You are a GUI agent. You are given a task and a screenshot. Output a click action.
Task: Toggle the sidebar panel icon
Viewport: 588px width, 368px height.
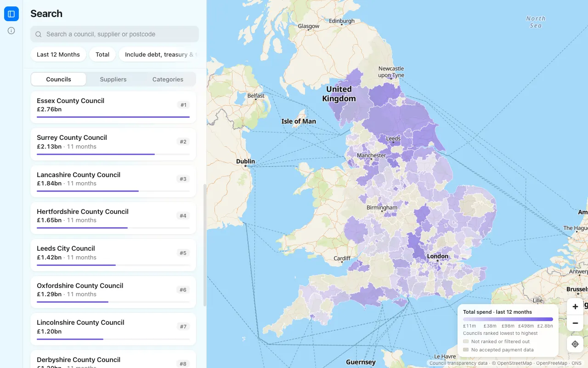pyautogui.click(x=11, y=14)
